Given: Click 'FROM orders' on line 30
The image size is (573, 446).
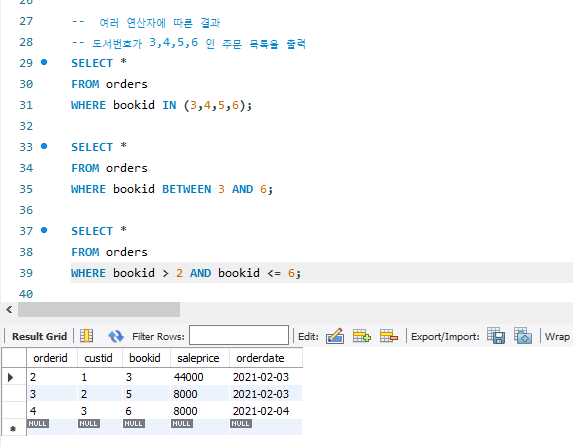Looking at the screenshot, I should [x=109, y=84].
